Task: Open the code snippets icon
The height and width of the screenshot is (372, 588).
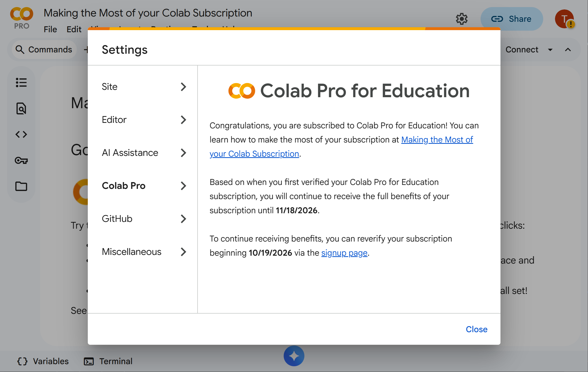Action: 21,134
